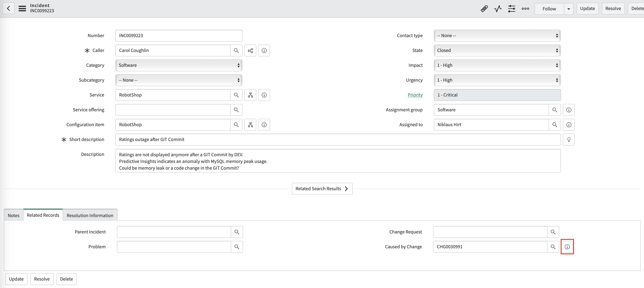Preview Assigned to record info icon
The height and width of the screenshot is (288, 644).
[x=569, y=125]
